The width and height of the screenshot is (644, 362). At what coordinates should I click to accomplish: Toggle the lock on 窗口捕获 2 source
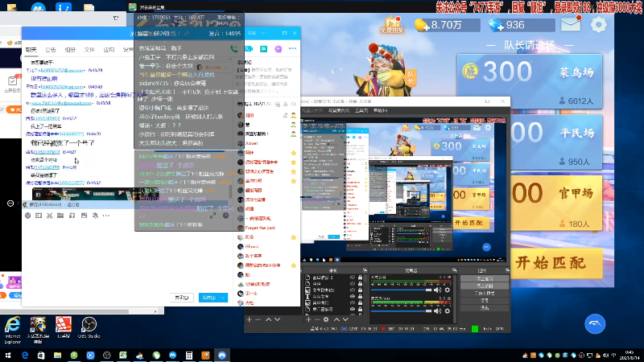[x=360, y=278]
